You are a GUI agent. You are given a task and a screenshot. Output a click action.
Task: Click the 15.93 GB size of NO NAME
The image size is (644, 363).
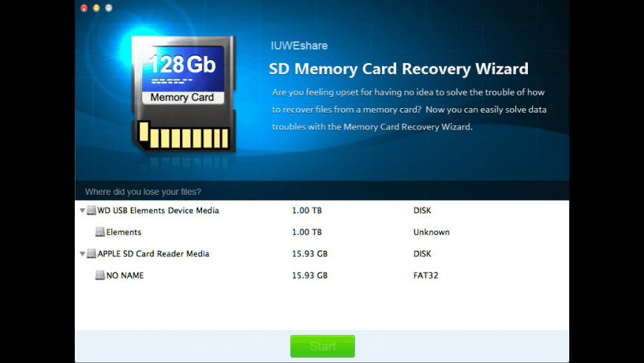309,276
